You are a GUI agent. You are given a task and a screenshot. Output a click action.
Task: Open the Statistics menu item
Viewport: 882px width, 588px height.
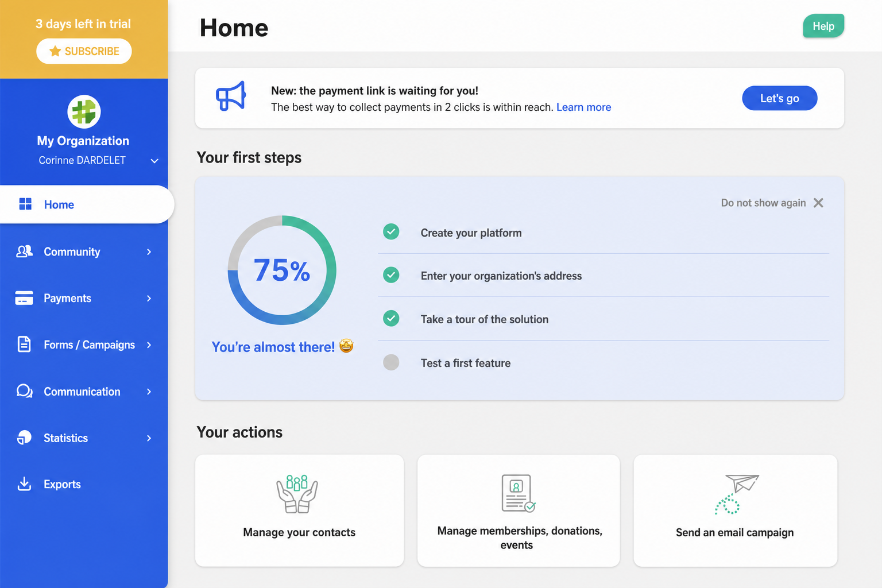(84, 438)
